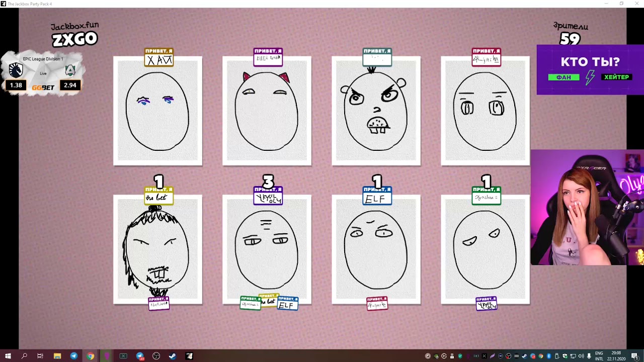The height and width of the screenshot is (362, 644).
Task: Click the EPIC League Division 1 label
Action: pos(43,59)
